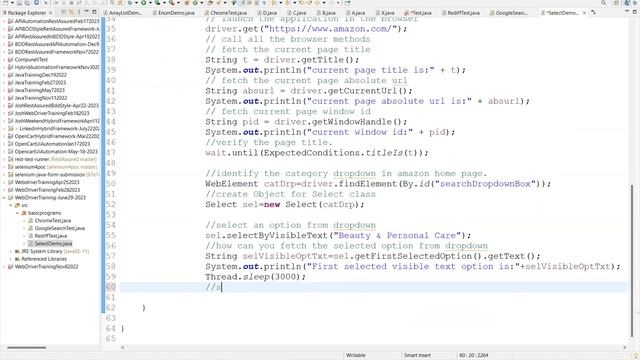Collapse the basicprograms package node

17,213
